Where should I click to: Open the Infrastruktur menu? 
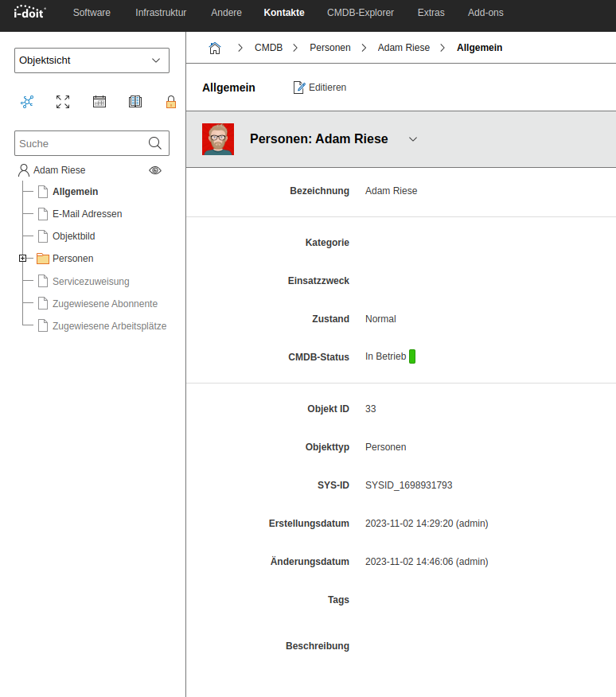[161, 13]
